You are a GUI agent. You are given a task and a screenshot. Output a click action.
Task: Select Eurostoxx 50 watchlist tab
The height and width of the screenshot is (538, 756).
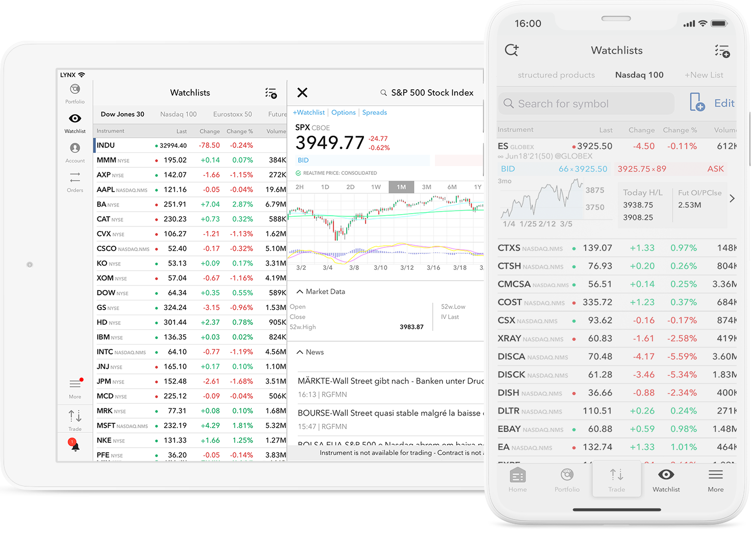(x=232, y=114)
